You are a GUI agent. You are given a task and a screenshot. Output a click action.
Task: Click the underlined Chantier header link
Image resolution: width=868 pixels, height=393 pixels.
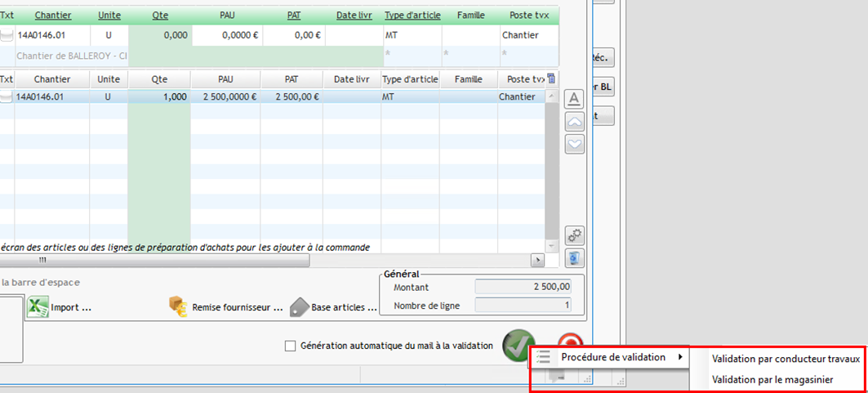[51, 16]
